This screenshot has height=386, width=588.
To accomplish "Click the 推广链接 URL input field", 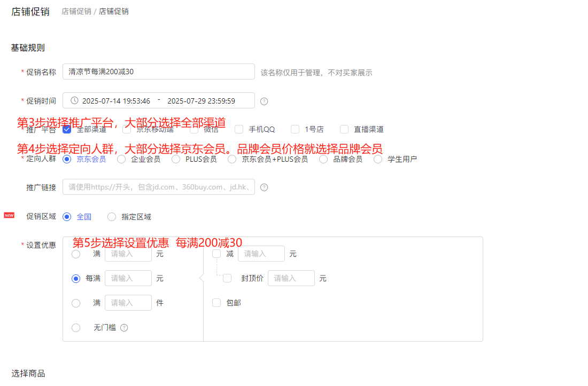I will 158,187.
